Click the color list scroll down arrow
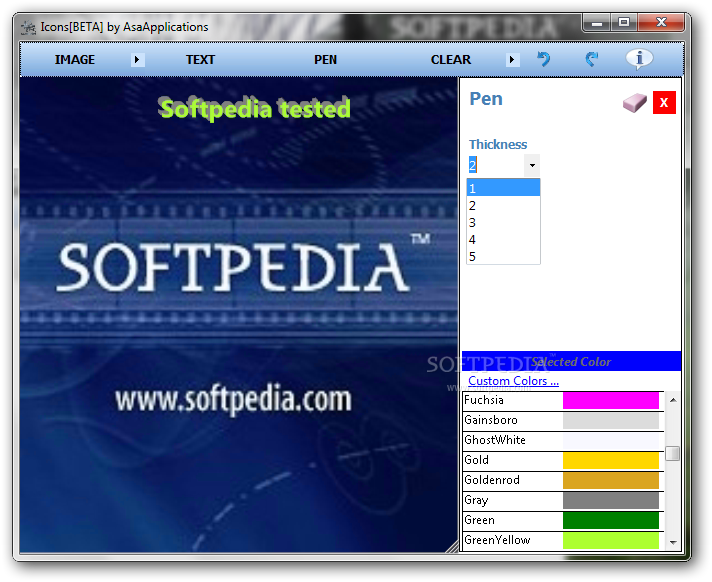 click(673, 543)
